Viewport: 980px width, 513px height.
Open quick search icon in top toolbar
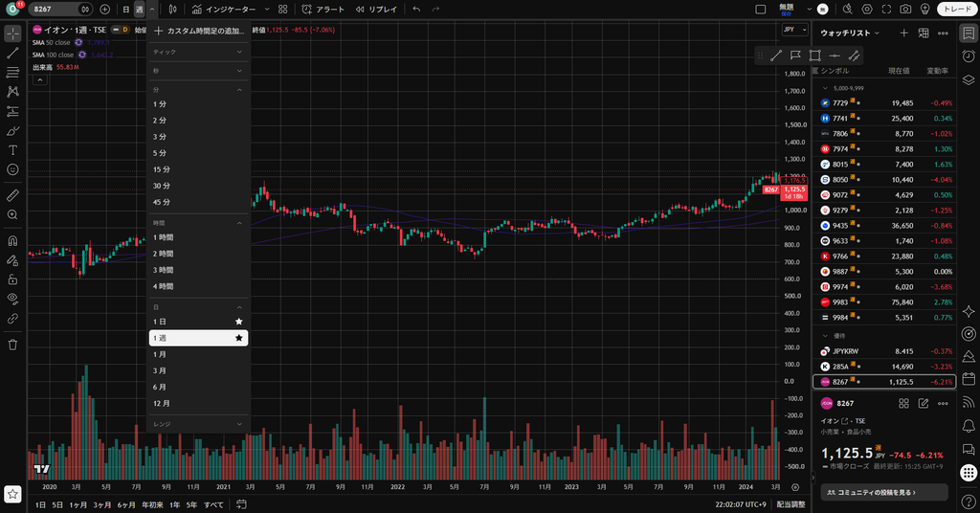coord(848,10)
